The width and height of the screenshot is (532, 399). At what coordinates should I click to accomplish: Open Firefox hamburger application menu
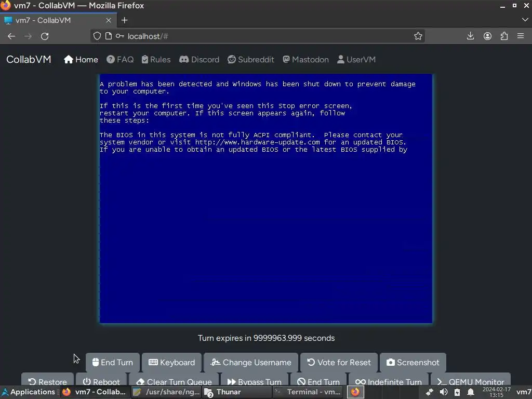tap(521, 36)
